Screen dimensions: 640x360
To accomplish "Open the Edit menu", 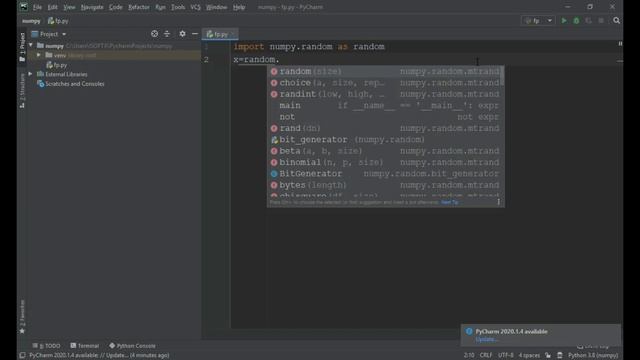I will 52,7.
